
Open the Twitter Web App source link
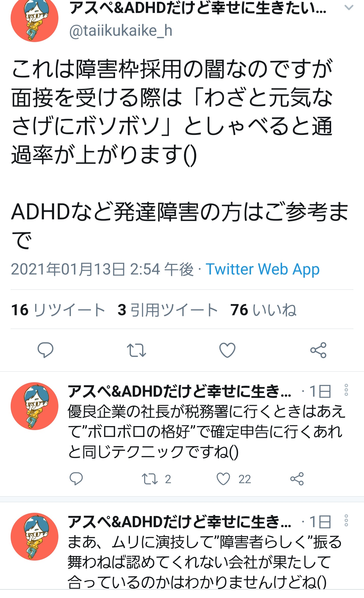(x=263, y=269)
